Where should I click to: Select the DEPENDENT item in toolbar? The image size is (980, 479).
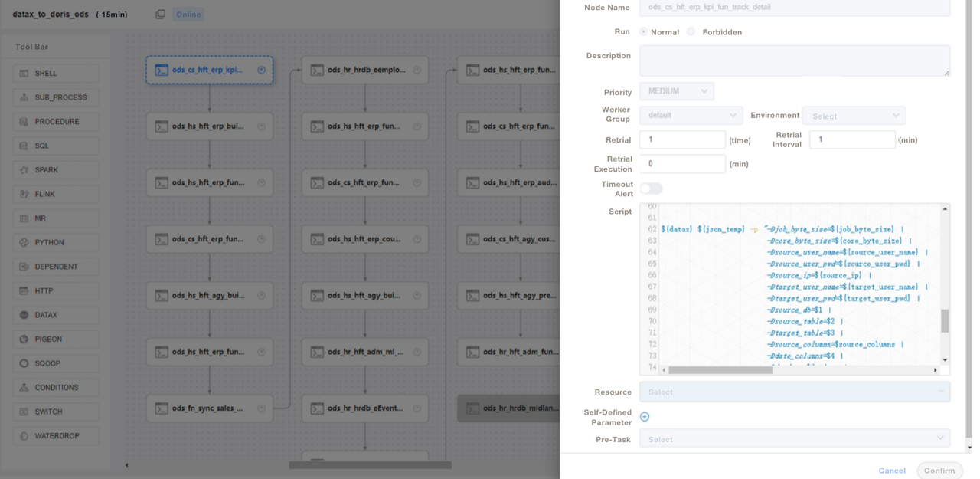(x=55, y=267)
